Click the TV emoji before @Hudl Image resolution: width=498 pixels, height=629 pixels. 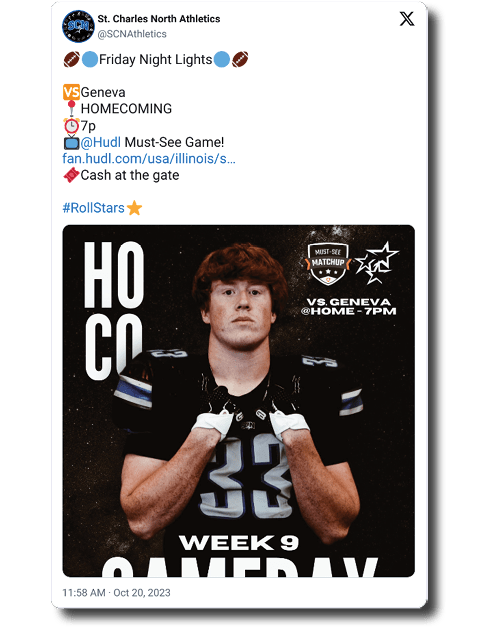point(71,142)
